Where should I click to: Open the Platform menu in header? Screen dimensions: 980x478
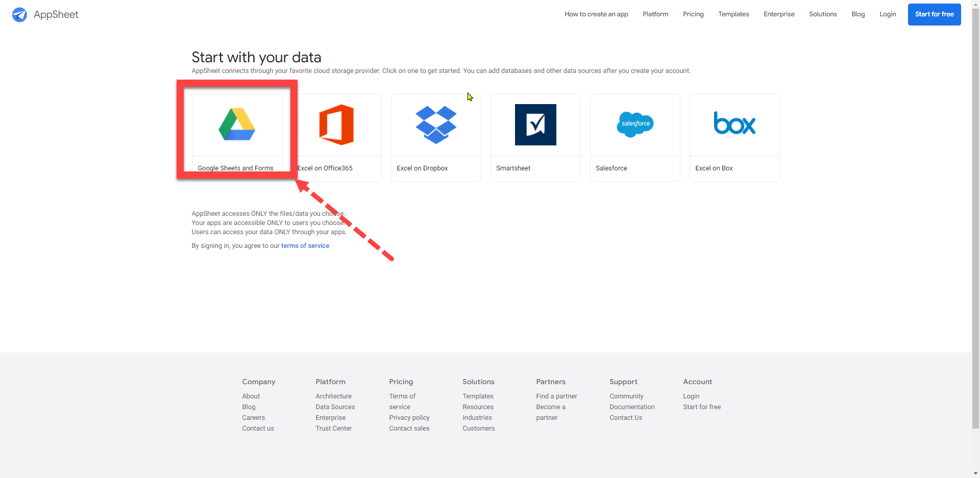click(x=655, y=14)
